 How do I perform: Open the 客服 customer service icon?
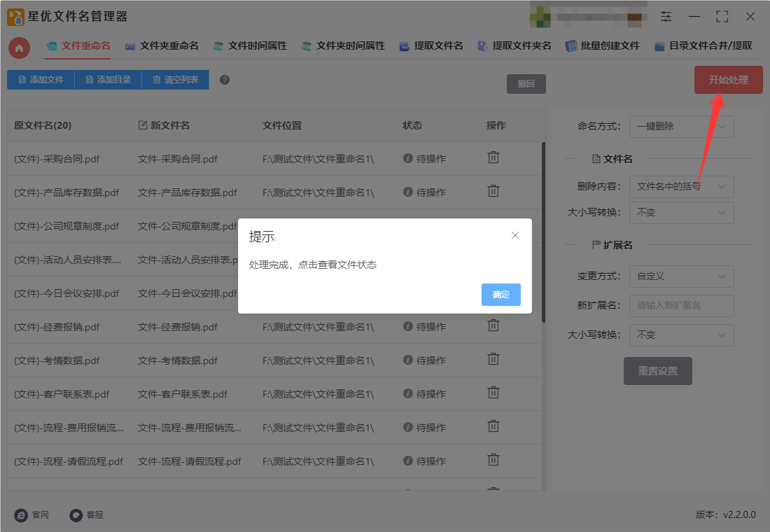[76, 514]
